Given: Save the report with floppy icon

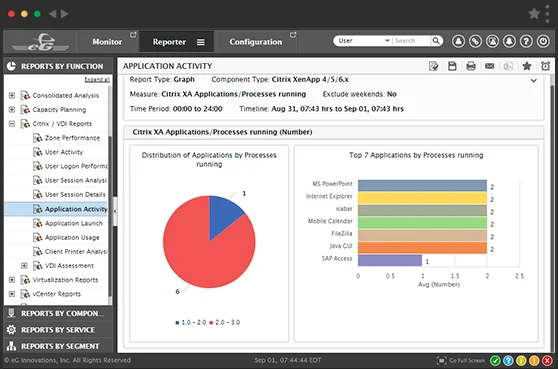Looking at the screenshot, I should click(452, 66).
